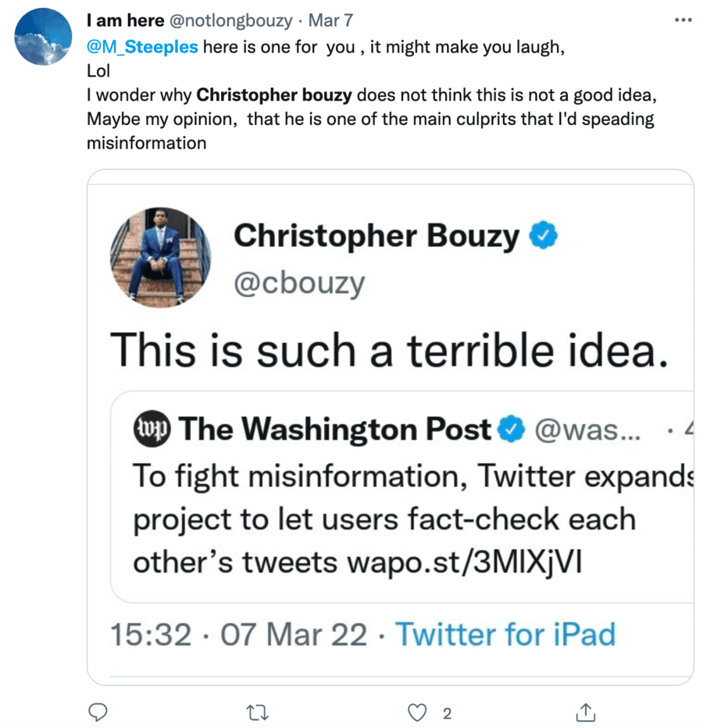Open Christopher Bouzy's profile photo
The height and width of the screenshot is (728, 703).
pyautogui.click(x=160, y=257)
